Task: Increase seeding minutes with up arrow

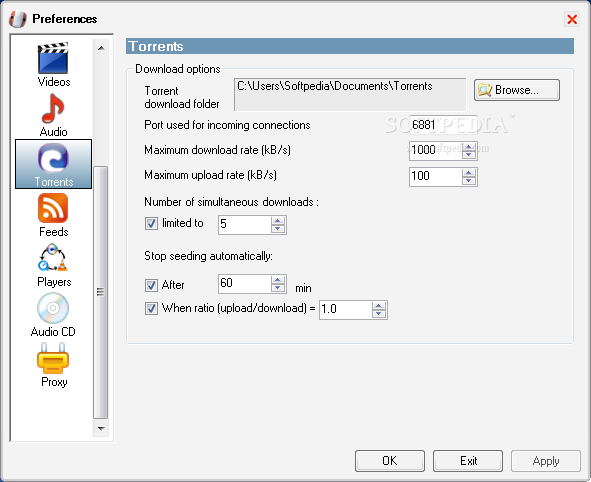Action: (x=278, y=280)
